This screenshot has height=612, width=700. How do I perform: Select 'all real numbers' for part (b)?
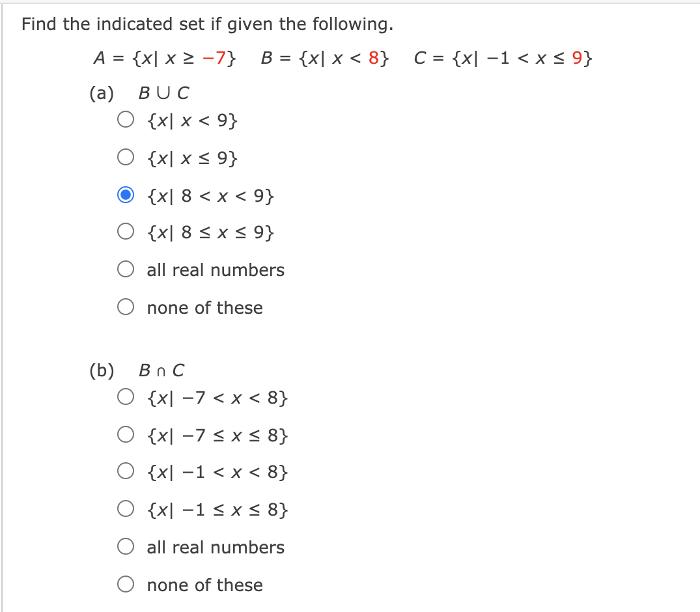coord(126,546)
